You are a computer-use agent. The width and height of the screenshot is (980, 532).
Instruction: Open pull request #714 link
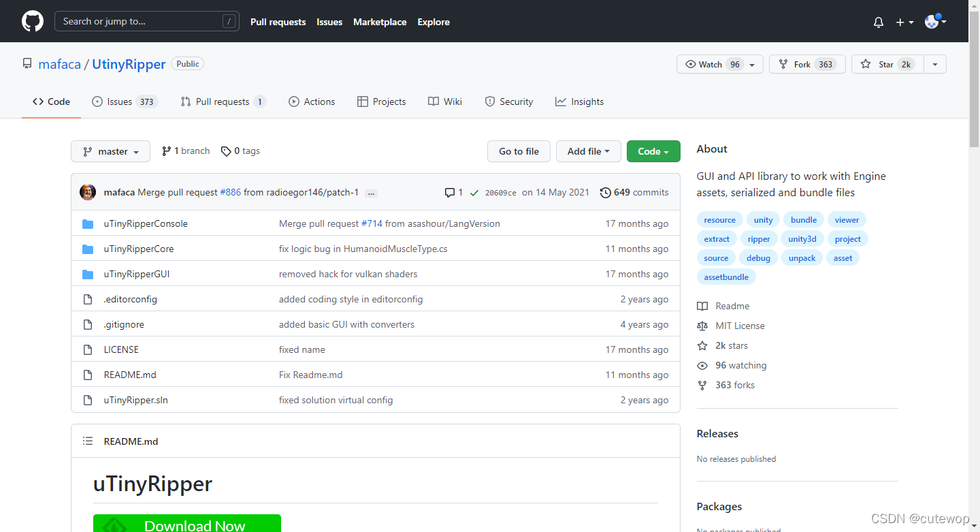(372, 223)
